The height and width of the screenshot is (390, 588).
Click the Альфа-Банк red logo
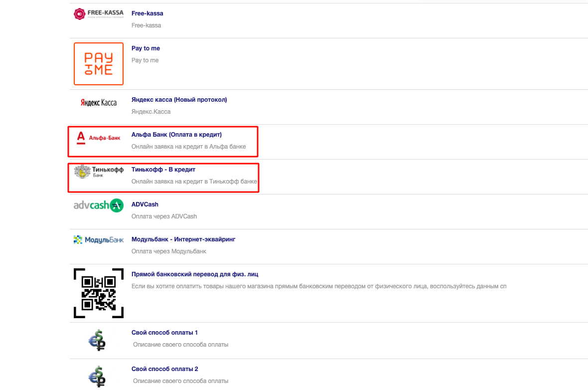pos(98,137)
